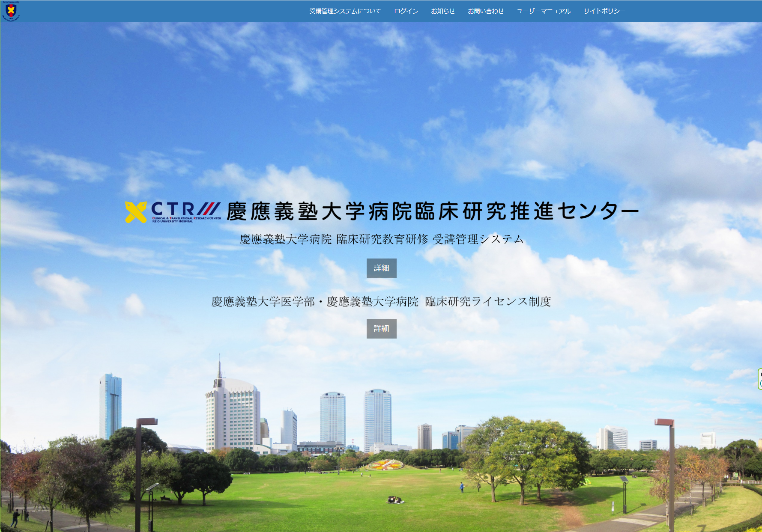The image size is (762, 532).
Task: Open the ユーザーマニュアル link
Action: click(543, 11)
